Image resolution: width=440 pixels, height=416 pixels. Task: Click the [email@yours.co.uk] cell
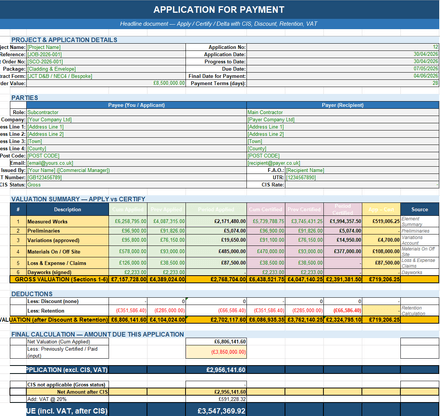(x=136, y=163)
